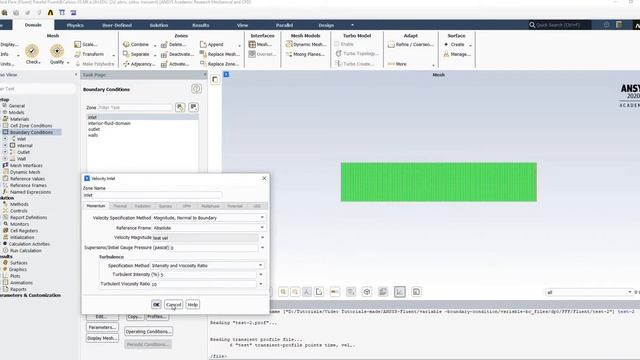Screen dimensions: 640x360
Task: Cancel the Velocity Inlet dialog
Action: [x=173, y=304]
